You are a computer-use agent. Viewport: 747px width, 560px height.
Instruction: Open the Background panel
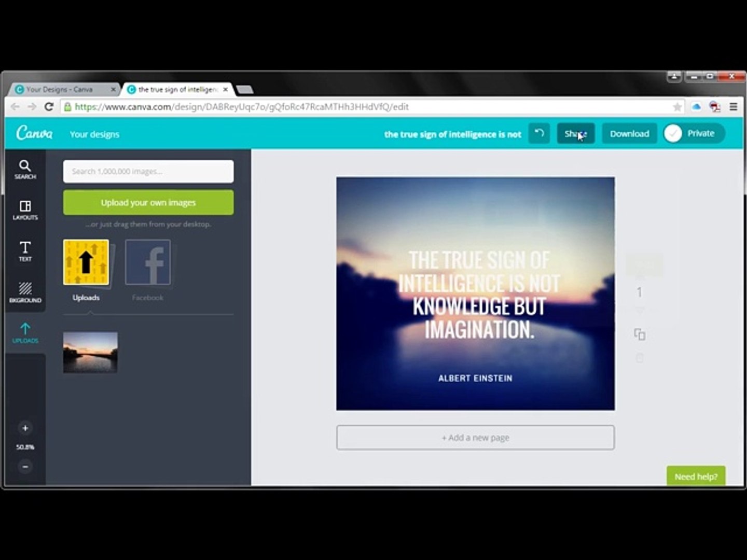pos(25,292)
